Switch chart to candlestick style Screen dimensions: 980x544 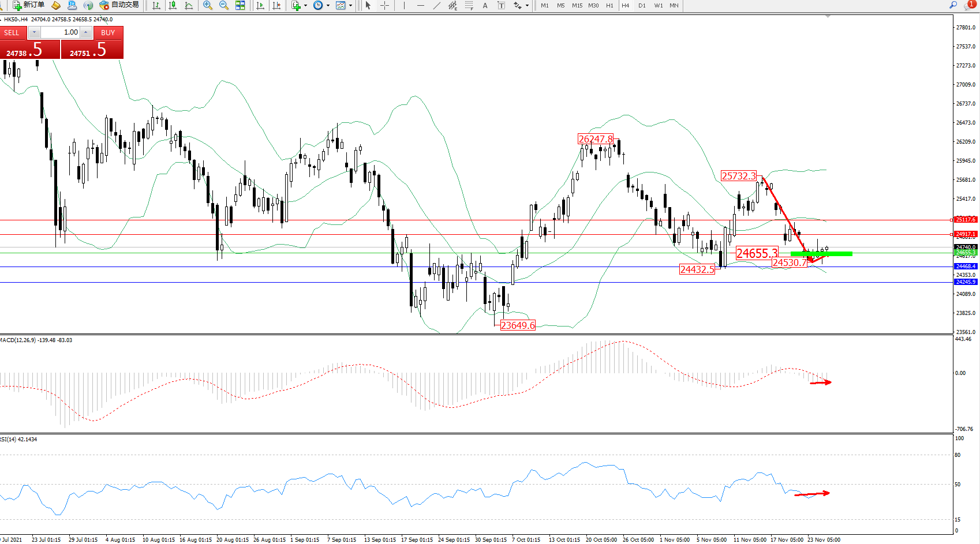click(x=173, y=5)
